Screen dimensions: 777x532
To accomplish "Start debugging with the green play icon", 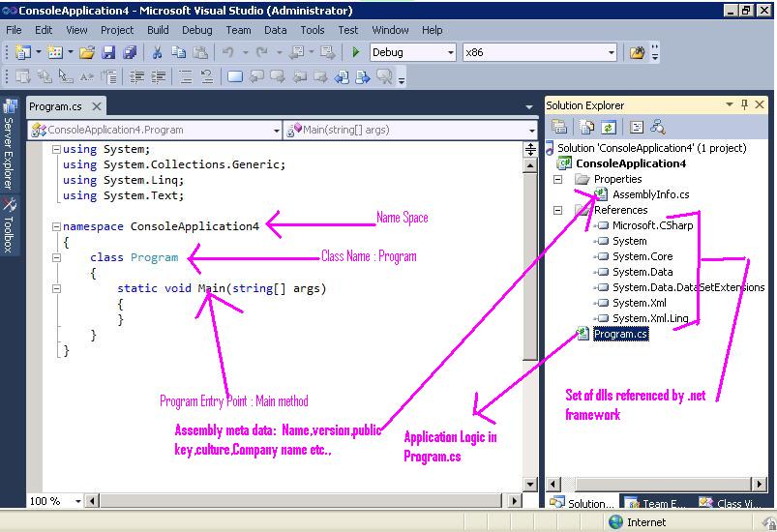I will (355, 52).
